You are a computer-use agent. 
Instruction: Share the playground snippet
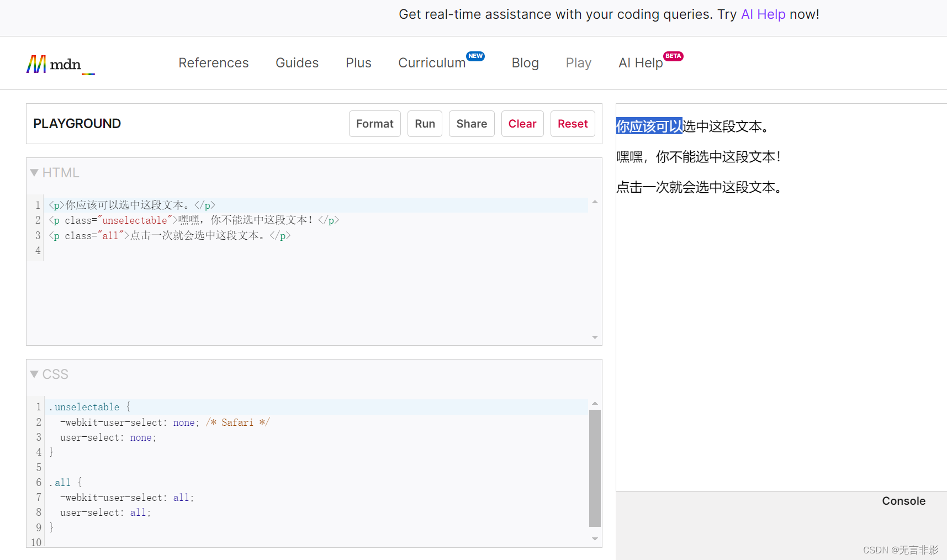471,123
